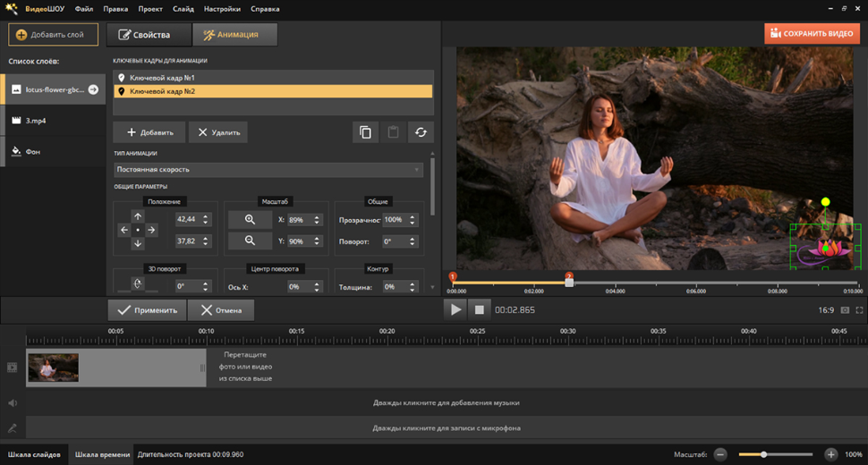The height and width of the screenshot is (465, 868).
Task: Click Добавить keyframe button
Action: coord(149,132)
